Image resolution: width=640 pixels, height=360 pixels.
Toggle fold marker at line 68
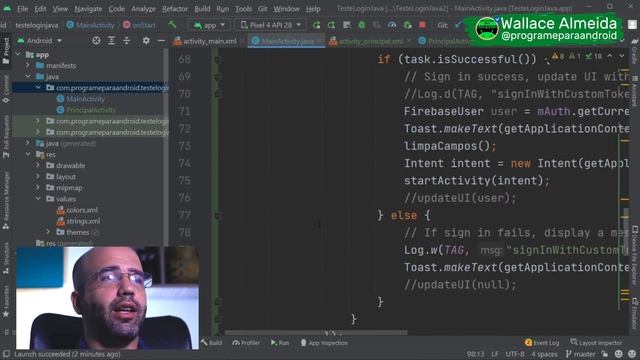218,60
